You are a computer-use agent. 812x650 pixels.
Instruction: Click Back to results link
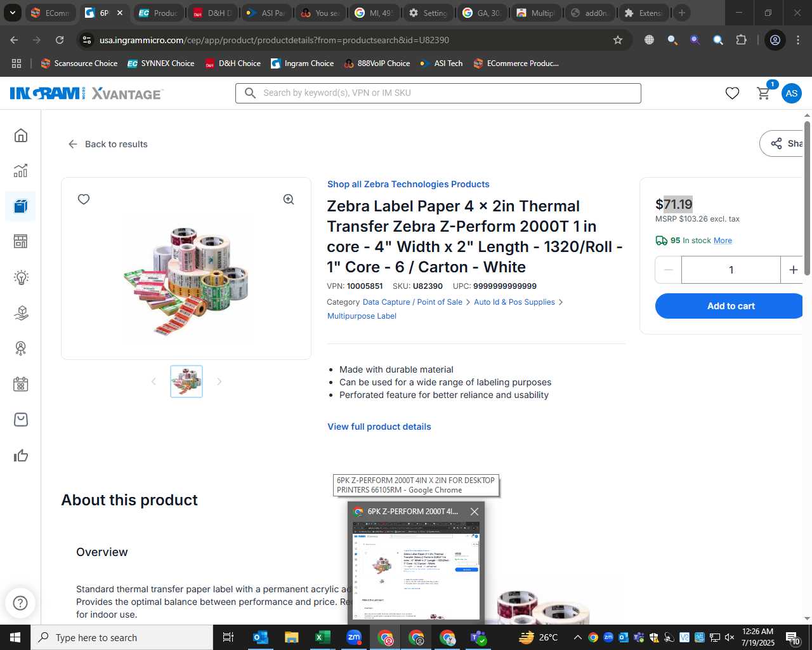[108, 144]
